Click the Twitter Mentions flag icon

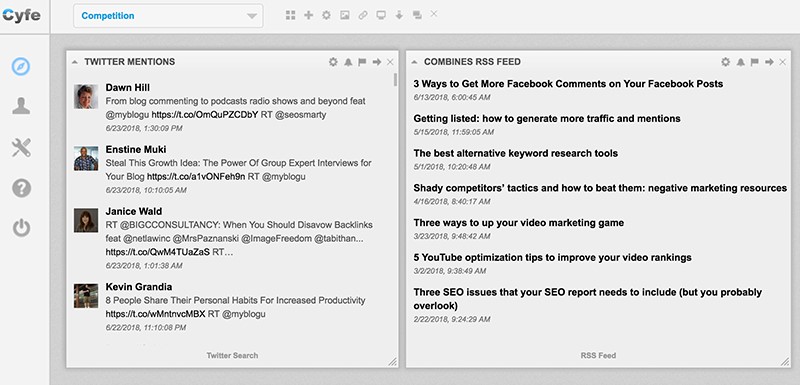point(362,62)
